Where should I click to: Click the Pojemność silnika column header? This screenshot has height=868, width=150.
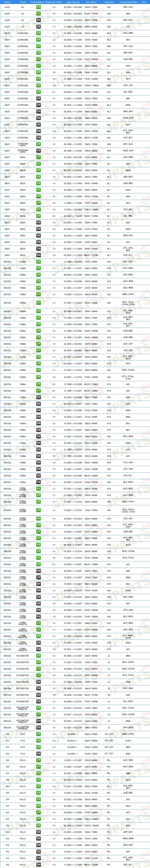[54, 2]
